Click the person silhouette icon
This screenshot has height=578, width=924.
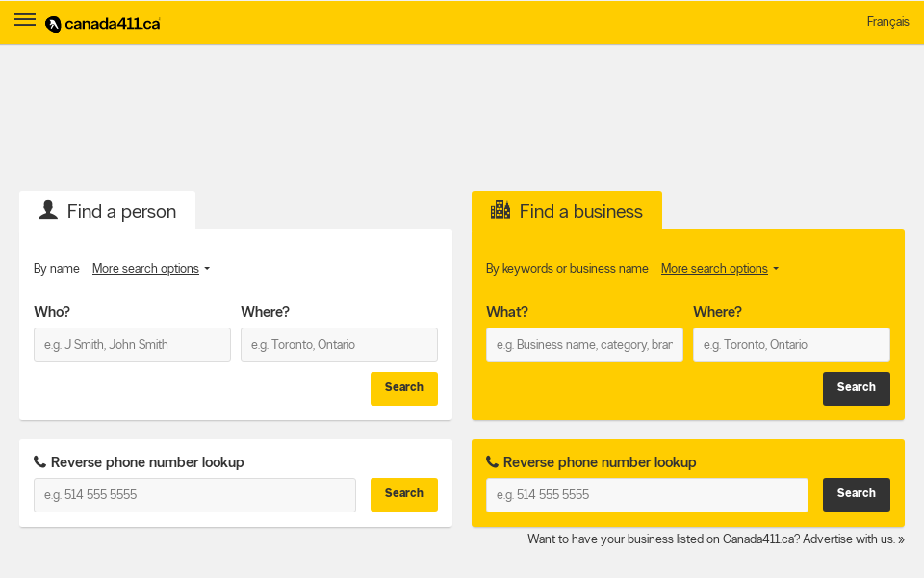(x=48, y=210)
